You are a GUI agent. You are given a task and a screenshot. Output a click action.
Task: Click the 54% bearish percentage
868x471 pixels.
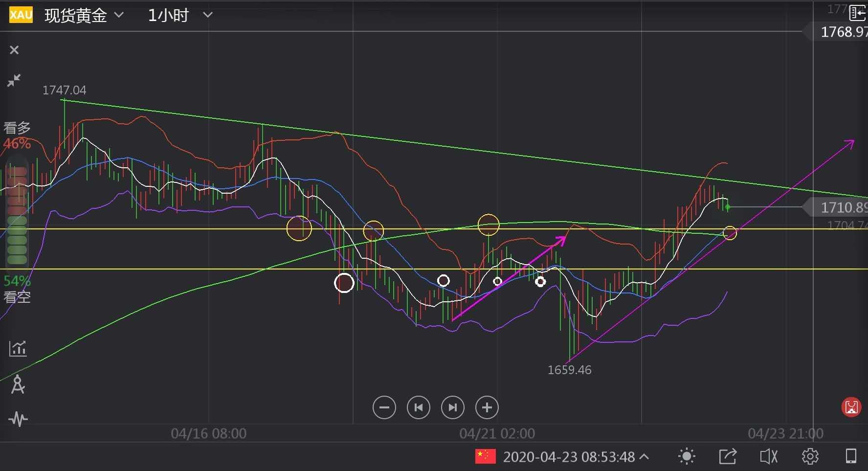(17, 281)
